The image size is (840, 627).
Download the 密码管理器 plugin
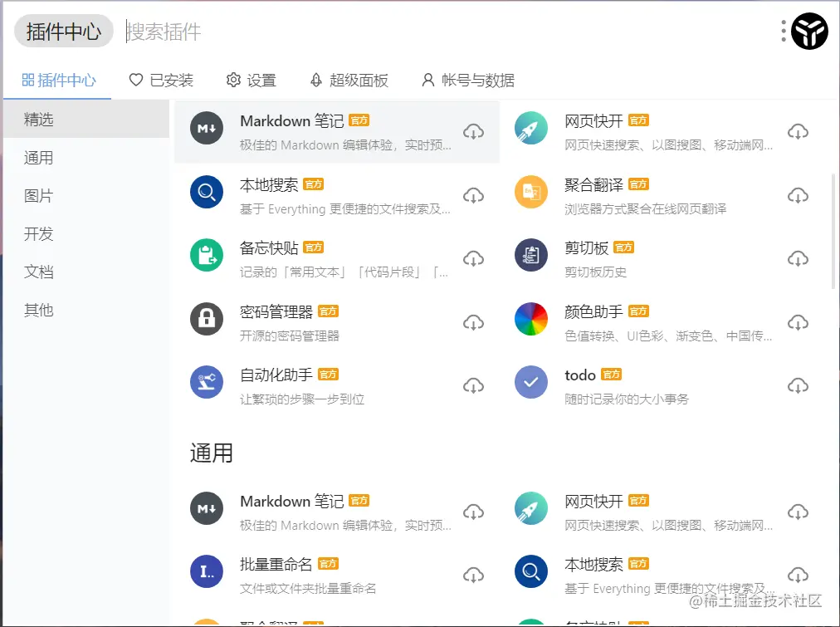click(474, 322)
